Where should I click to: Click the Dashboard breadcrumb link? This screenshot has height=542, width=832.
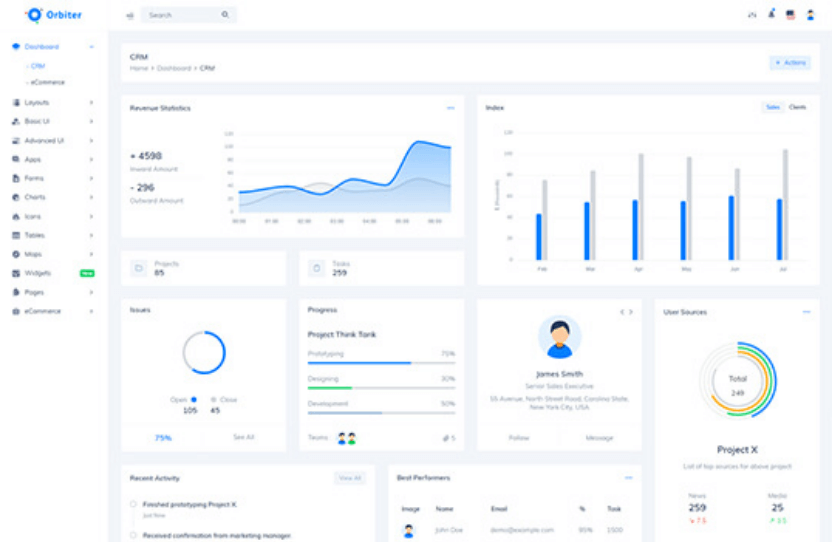[174, 68]
